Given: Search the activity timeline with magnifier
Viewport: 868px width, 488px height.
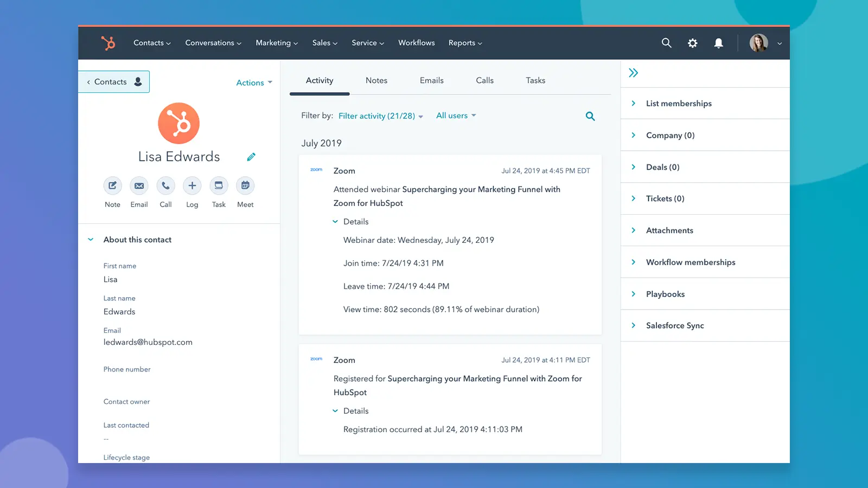Looking at the screenshot, I should pyautogui.click(x=590, y=116).
